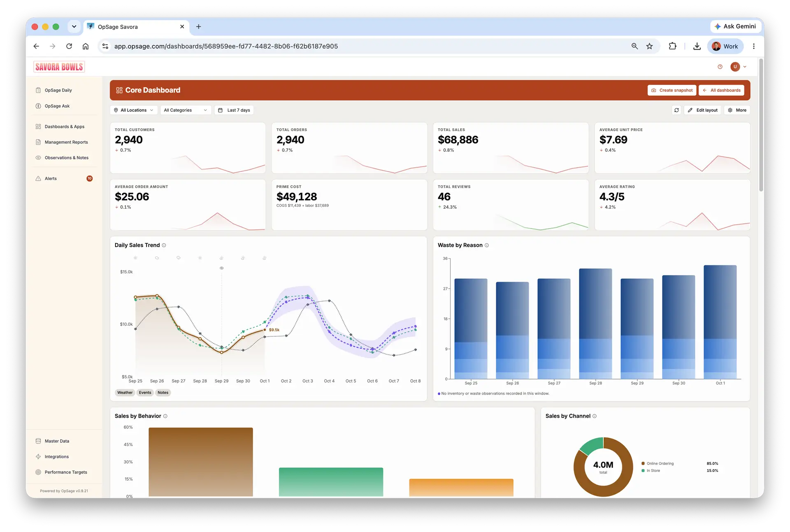Click the Savora Bowls logo

(x=59, y=67)
